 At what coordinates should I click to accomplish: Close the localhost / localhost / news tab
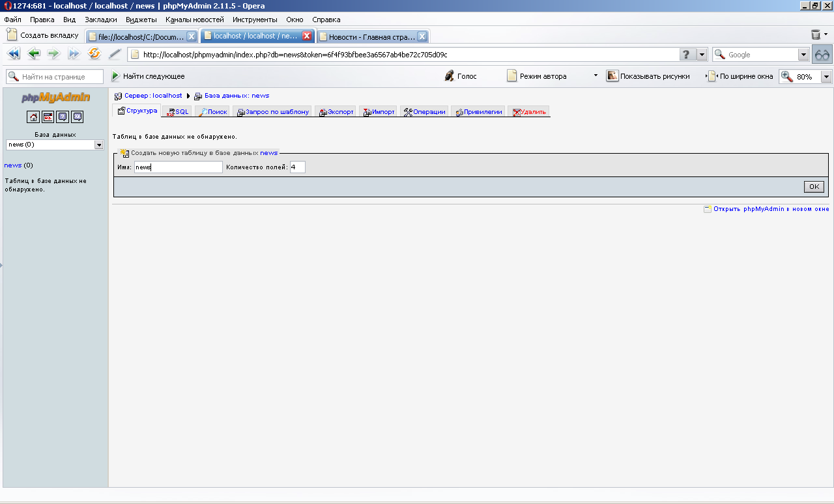point(307,36)
